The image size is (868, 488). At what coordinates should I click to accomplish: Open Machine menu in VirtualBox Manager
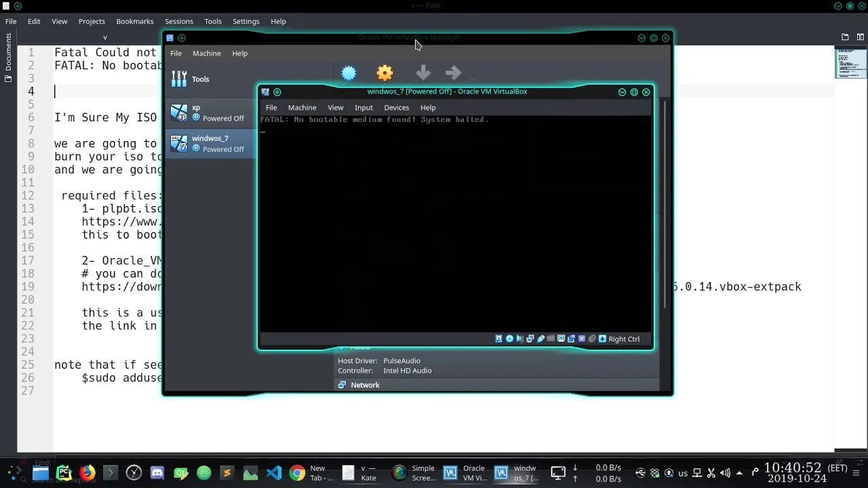(x=206, y=53)
